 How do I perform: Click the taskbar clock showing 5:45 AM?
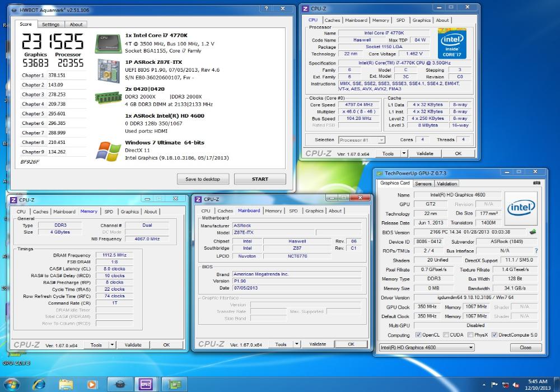coord(538,385)
